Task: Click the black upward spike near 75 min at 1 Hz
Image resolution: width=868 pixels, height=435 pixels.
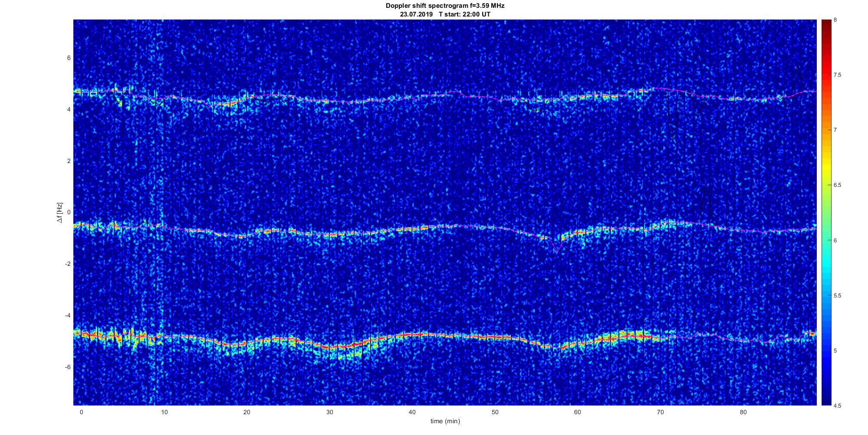Action: point(706,204)
